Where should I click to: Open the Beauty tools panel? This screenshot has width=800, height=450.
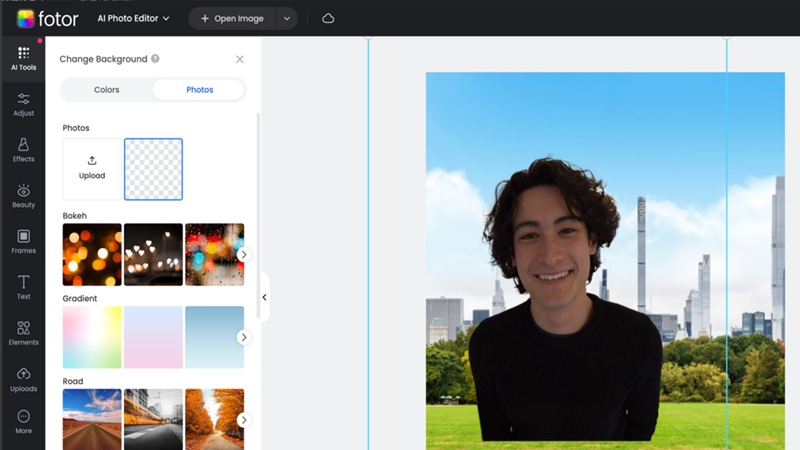(22, 196)
